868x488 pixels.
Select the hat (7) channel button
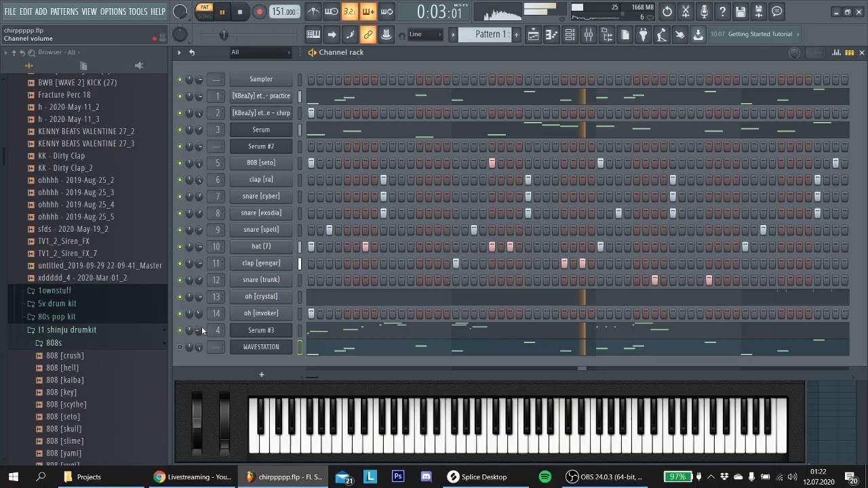click(261, 247)
